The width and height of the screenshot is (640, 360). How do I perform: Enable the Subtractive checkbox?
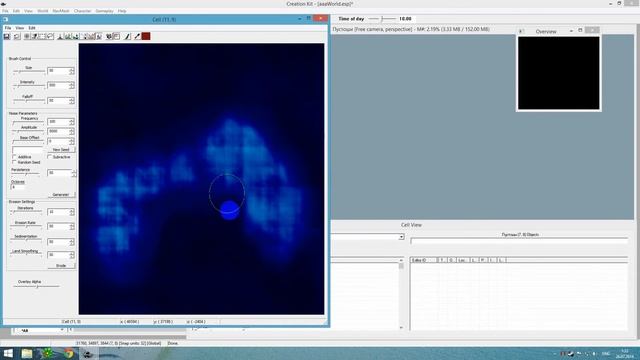50,157
